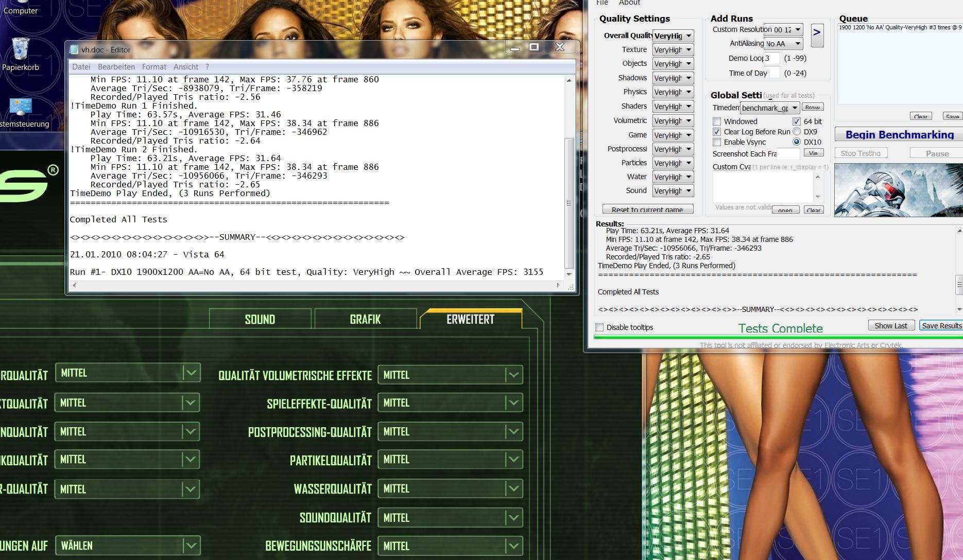This screenshot has height=560, width=963.
Task: Open the Computer desktop icon
Action: pos(21,9)
